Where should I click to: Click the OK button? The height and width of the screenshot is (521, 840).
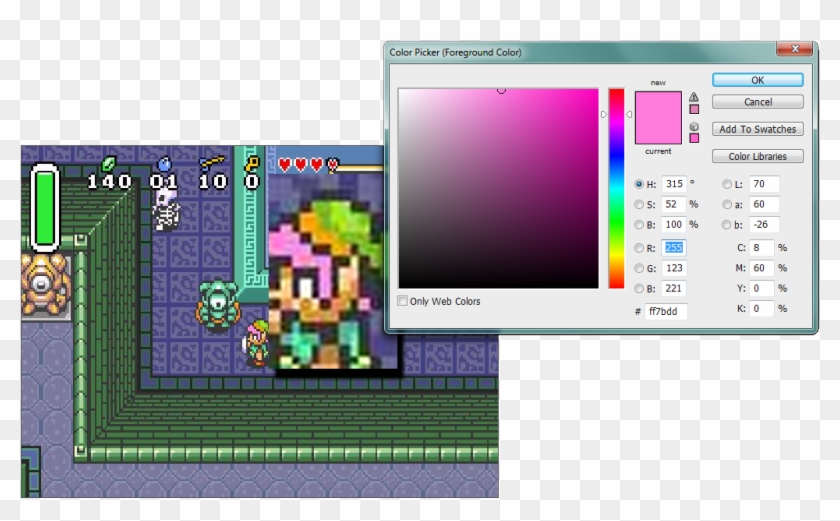(758, 80)
